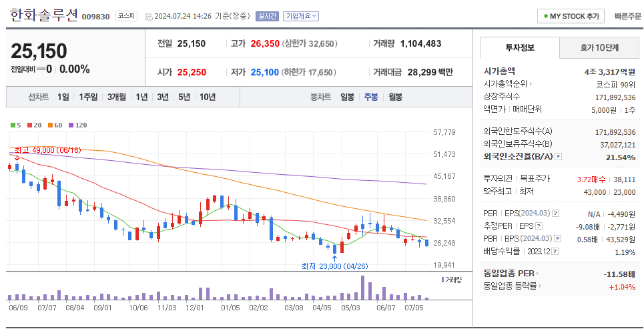Click the 상한가 32,650 text

[310, 43]
